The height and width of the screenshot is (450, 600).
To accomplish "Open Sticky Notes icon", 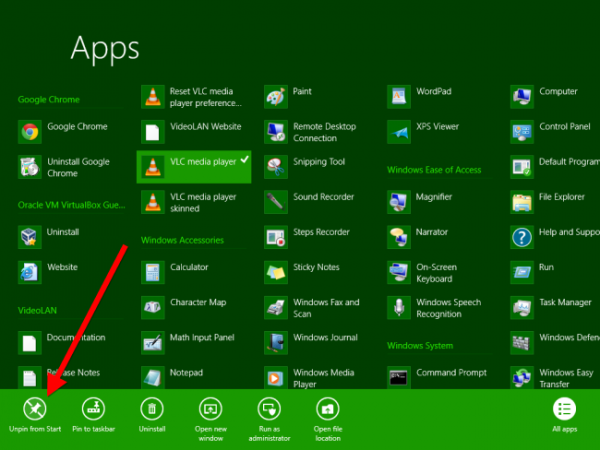I will [x=276, y=272].
